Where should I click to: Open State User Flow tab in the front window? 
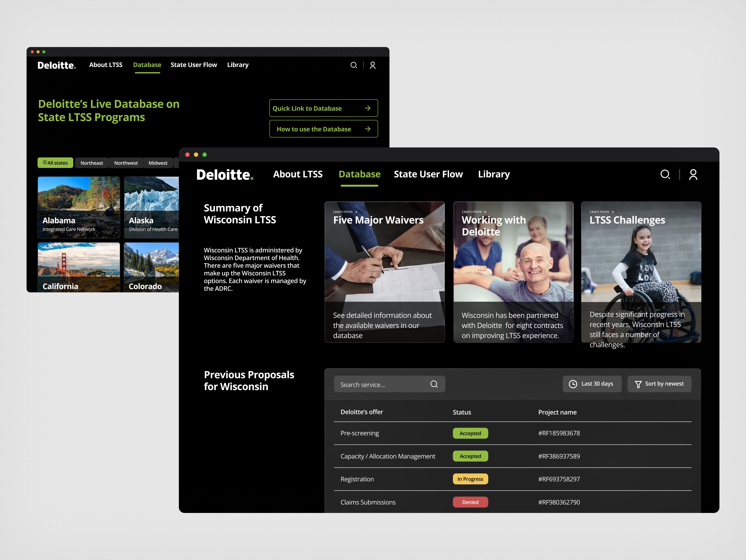428,174
